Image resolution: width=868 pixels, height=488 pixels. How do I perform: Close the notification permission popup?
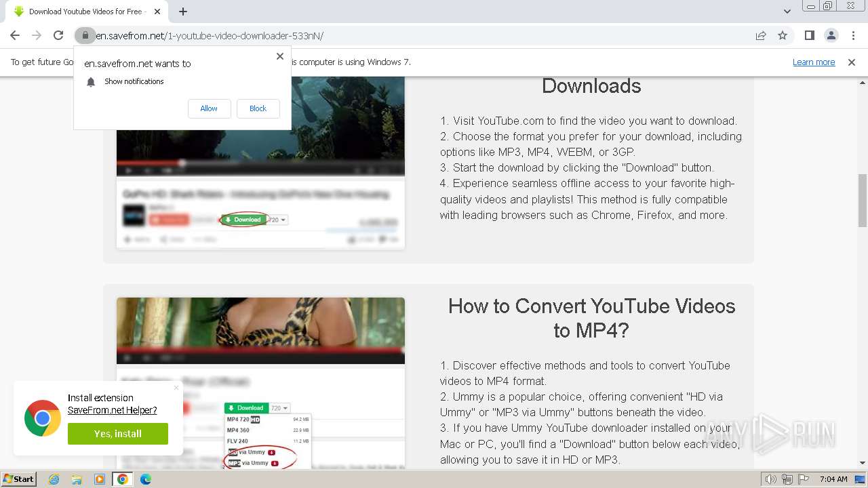[280, 56]
